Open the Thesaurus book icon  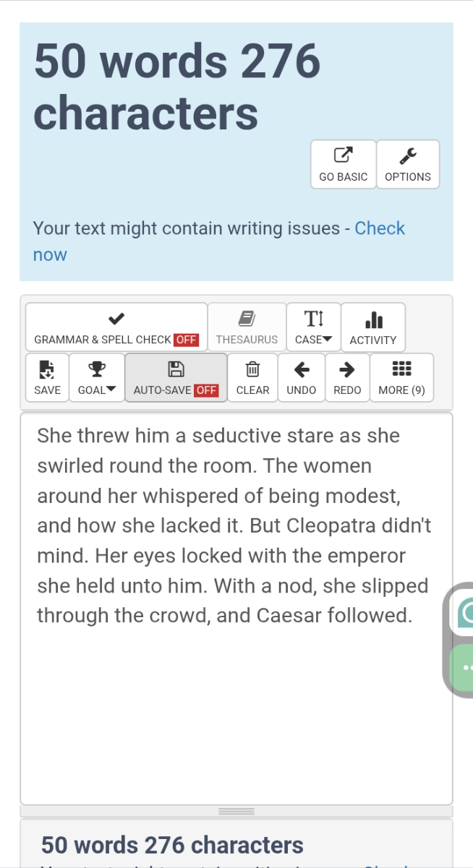[247, 319]
